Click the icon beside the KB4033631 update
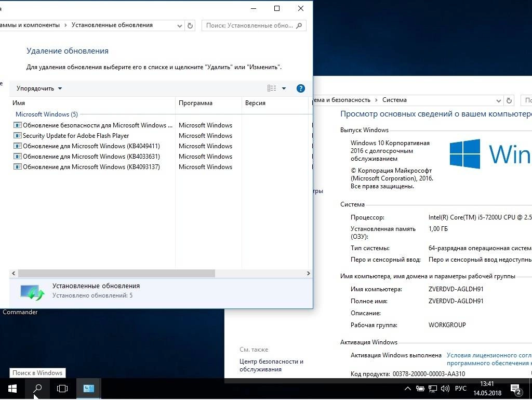 tap(17, 157)
